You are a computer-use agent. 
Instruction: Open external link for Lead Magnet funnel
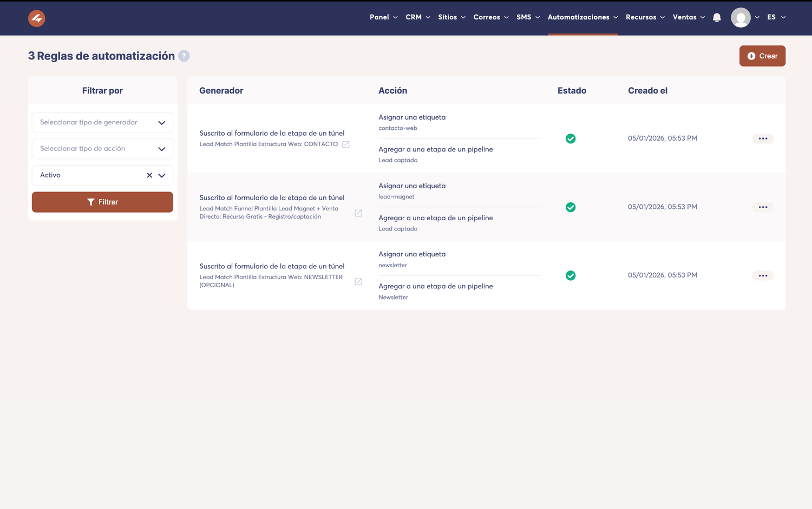(358, 213)
